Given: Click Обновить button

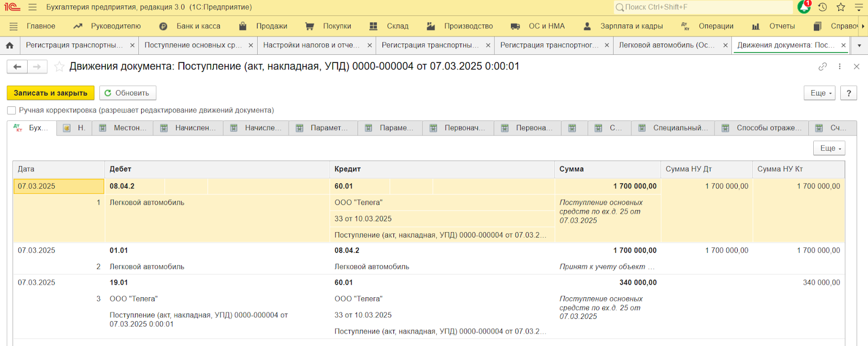Looking at the screenshot, I should click(x=127, y=93).
